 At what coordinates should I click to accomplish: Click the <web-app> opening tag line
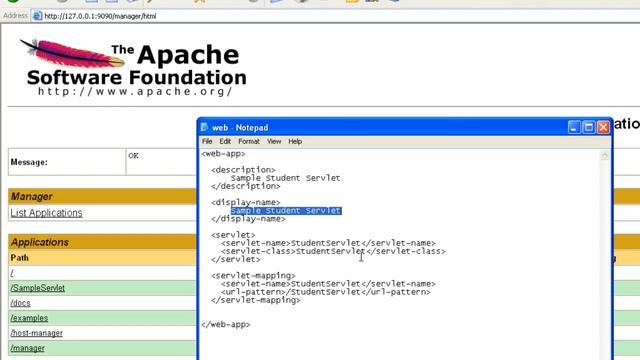[223, 154]
